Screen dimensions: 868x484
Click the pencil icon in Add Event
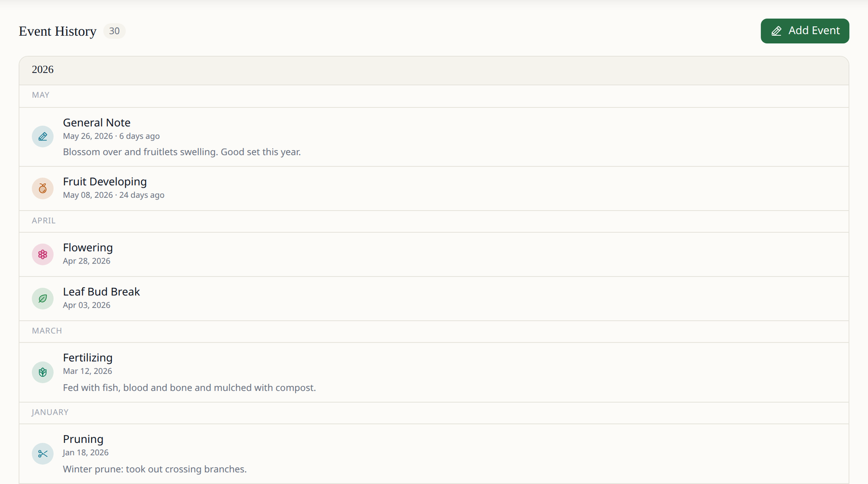pos(776,31)
